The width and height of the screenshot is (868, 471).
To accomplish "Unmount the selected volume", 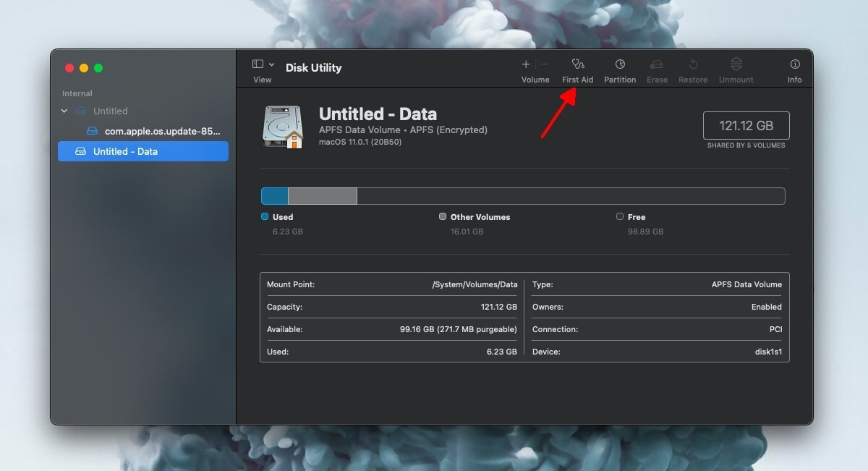I will point(736,64).
